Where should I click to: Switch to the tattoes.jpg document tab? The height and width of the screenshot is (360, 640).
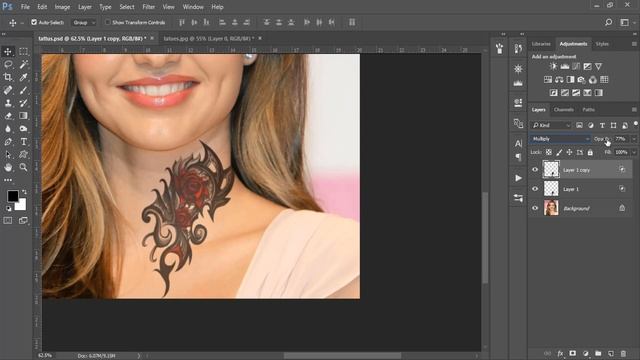pyautogui.click(x=209, y=38)
